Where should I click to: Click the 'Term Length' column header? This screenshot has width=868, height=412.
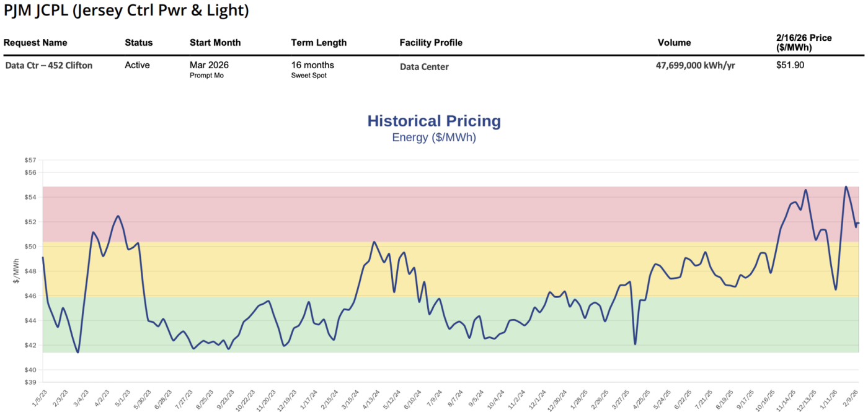click(319, 43)
